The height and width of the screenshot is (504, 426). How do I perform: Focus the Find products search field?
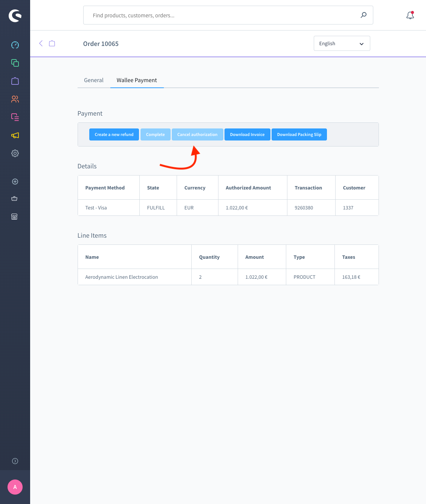(x=222, y=15)
